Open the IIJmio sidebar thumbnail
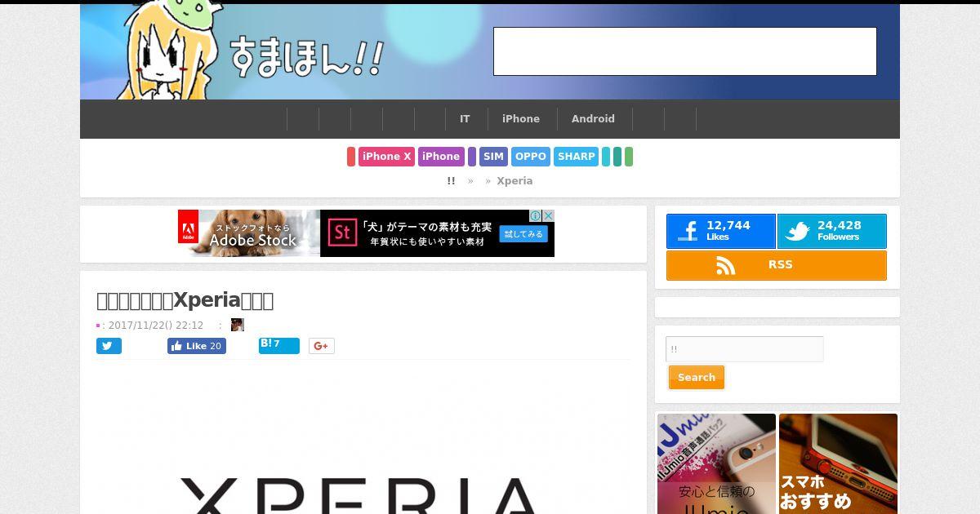This screenshot has height=514, width=980. click(x=717, y=463)
